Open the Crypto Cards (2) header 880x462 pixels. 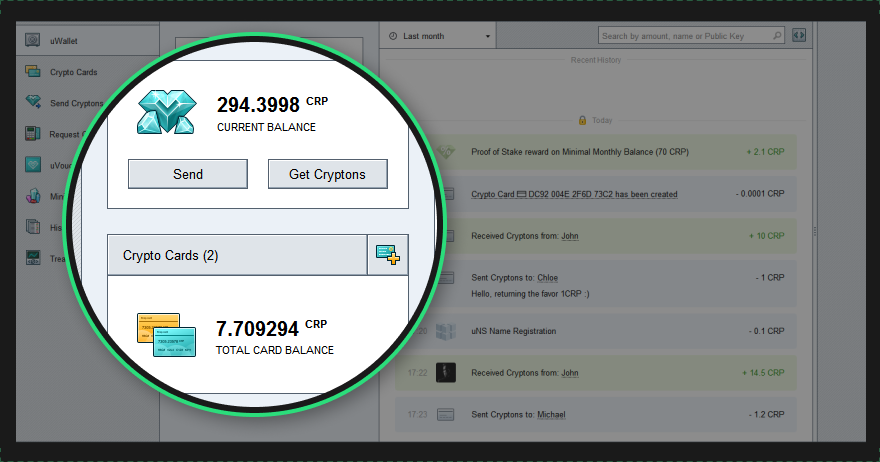point(237,255)
